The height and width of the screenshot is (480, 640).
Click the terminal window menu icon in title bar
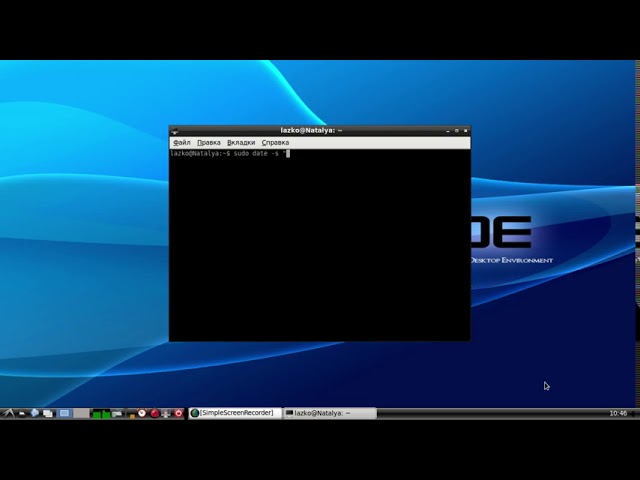point(175,131)
